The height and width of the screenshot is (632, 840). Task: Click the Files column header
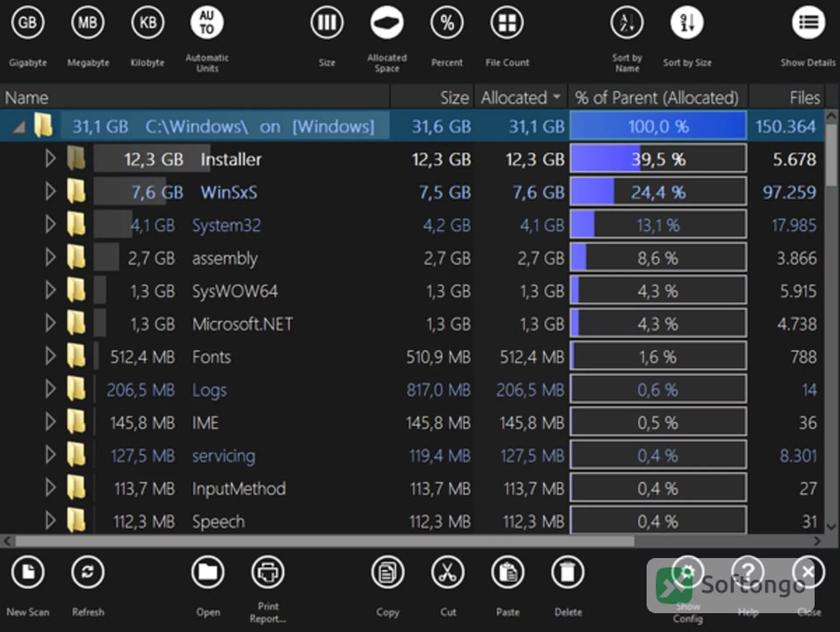[787, 97]
